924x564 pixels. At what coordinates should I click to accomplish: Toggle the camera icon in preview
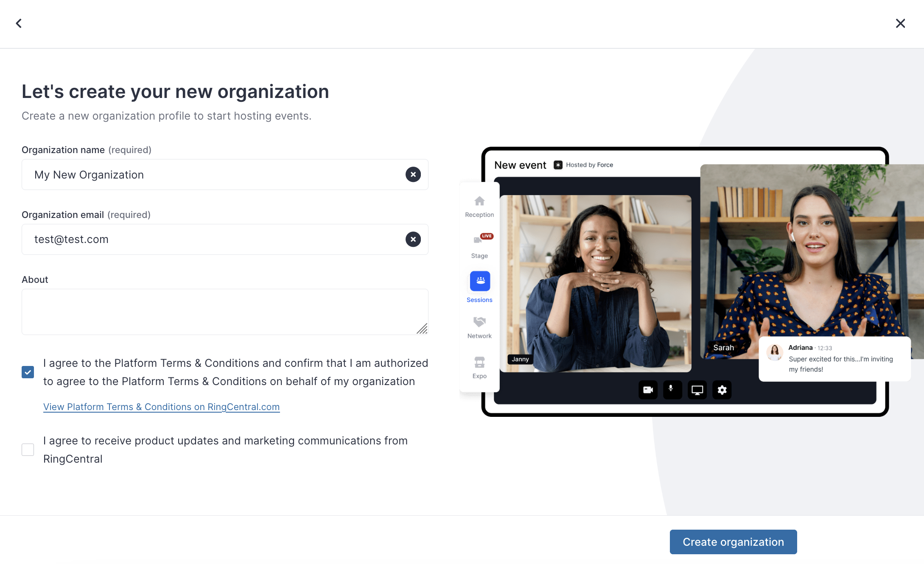coord(648,390)
